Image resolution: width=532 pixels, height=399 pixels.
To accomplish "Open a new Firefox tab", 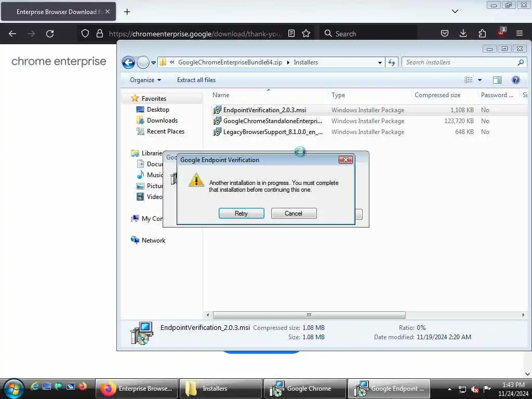I will [x=127, y=12].
